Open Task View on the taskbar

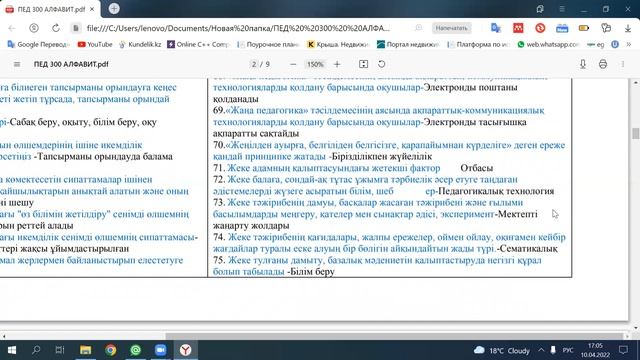(x=60, y=350)
